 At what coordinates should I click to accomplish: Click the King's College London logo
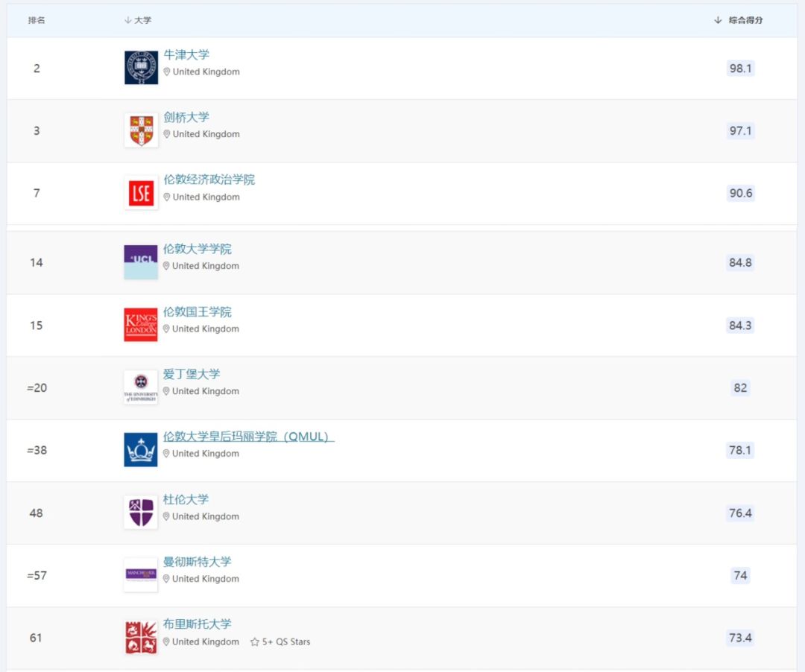(141, 325)
